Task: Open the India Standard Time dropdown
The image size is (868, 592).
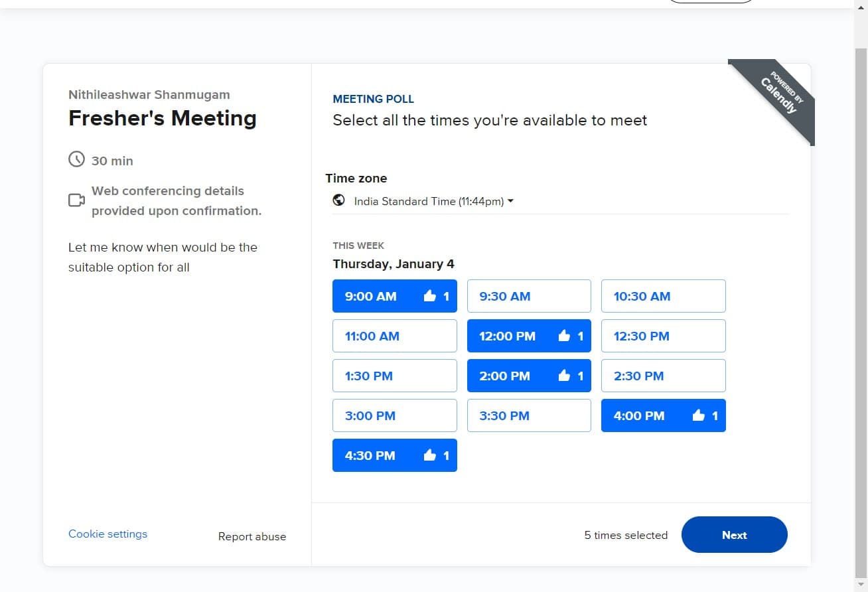Action: tap(429, 201)
